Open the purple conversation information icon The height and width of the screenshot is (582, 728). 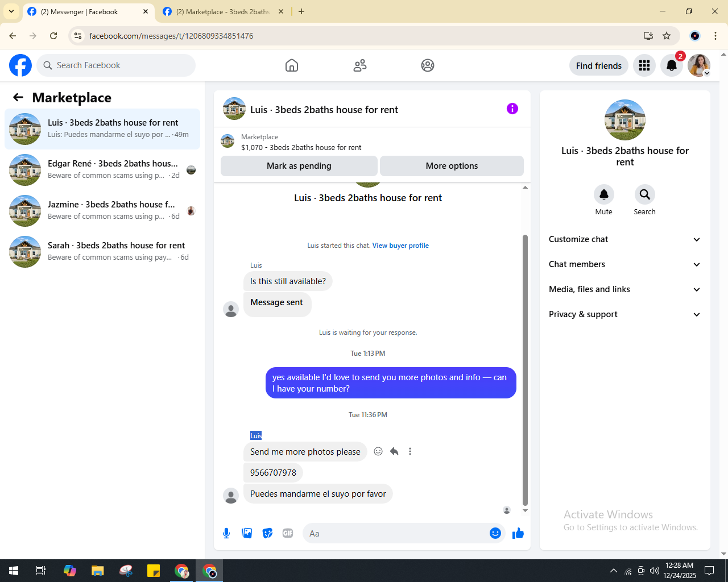point(512,109)
